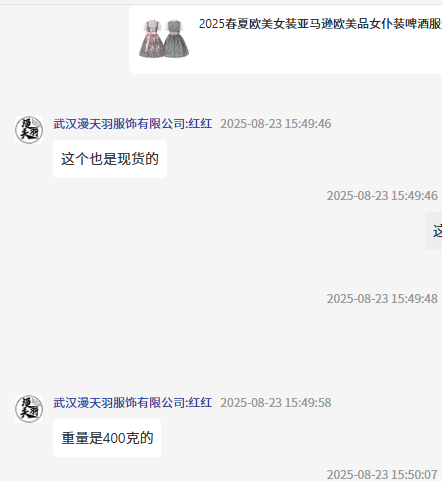
Task: Click 红红 agent name in first sender label
Action: (x=200, y=124)
